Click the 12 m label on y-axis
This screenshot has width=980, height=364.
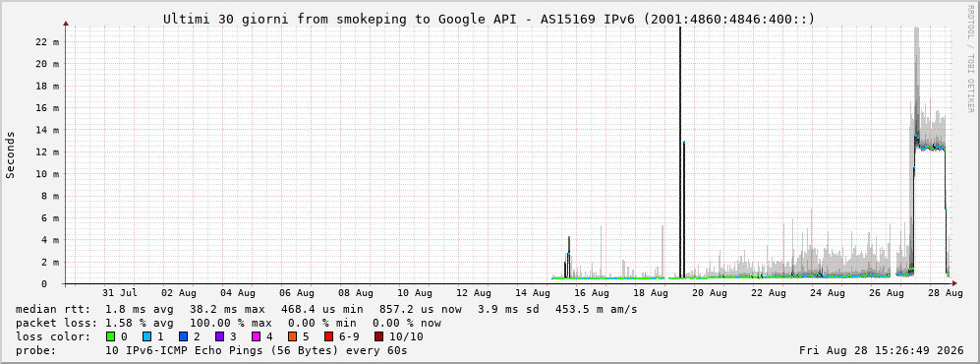tap(47, 152)
